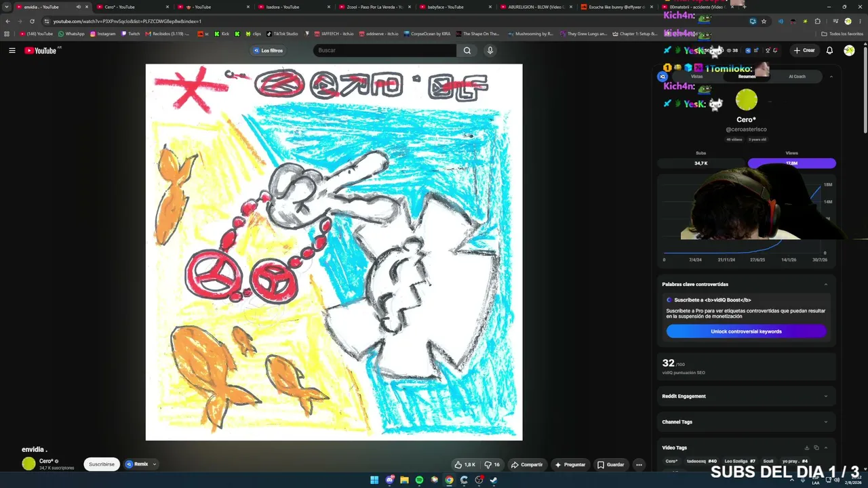This screenshot has width=868, height=488.
Task: Copy video tags with the copy icon
Action: [816, 448]
